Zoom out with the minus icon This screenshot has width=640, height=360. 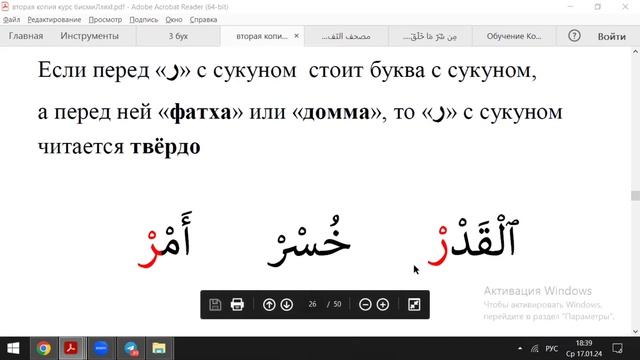365,304
